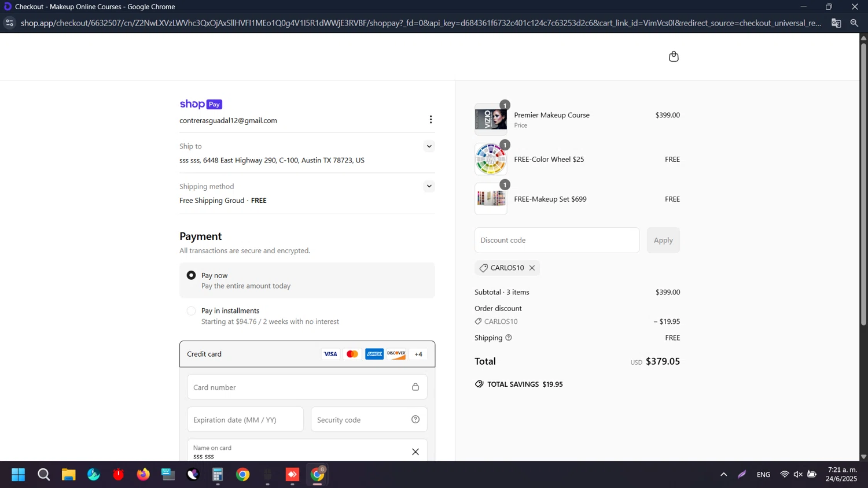Click the Amex card logo

(374, 354)
